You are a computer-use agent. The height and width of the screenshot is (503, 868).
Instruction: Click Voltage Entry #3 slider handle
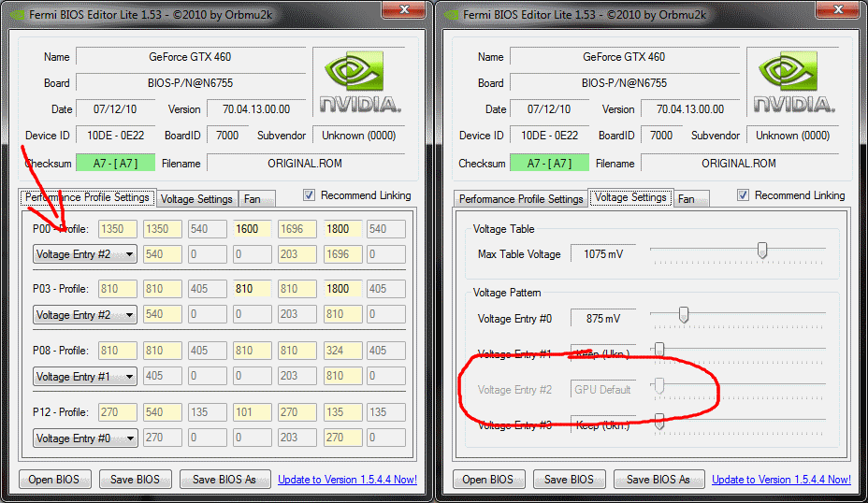tap(659, 422)
